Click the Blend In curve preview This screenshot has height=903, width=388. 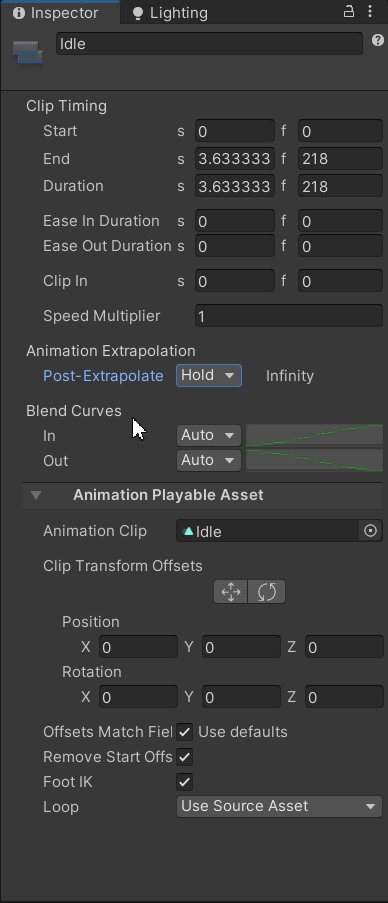coord(314,435)
